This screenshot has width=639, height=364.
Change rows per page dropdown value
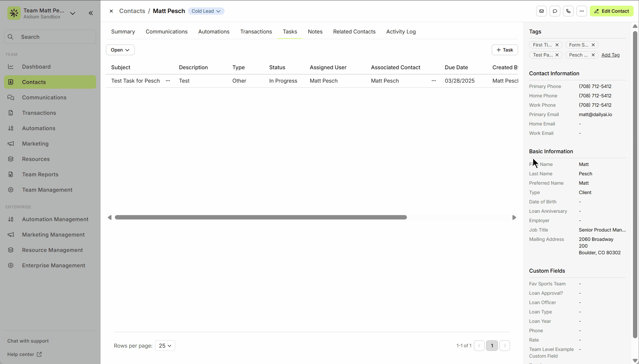[x=165, y=346]
